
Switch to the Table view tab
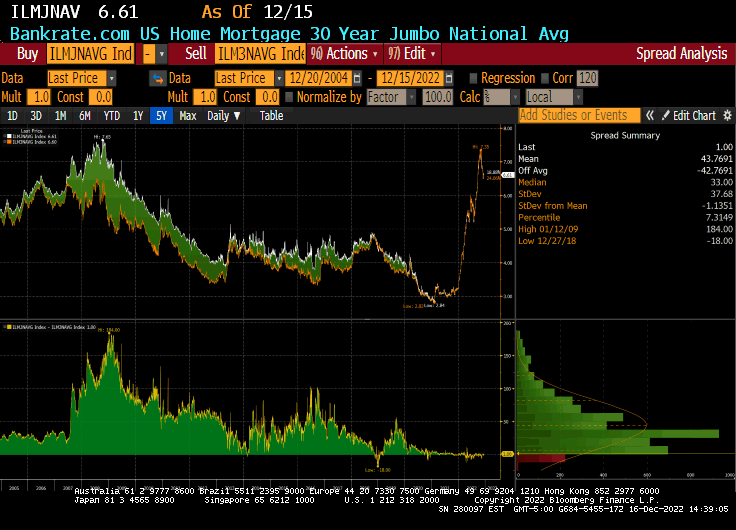[271, 116]
